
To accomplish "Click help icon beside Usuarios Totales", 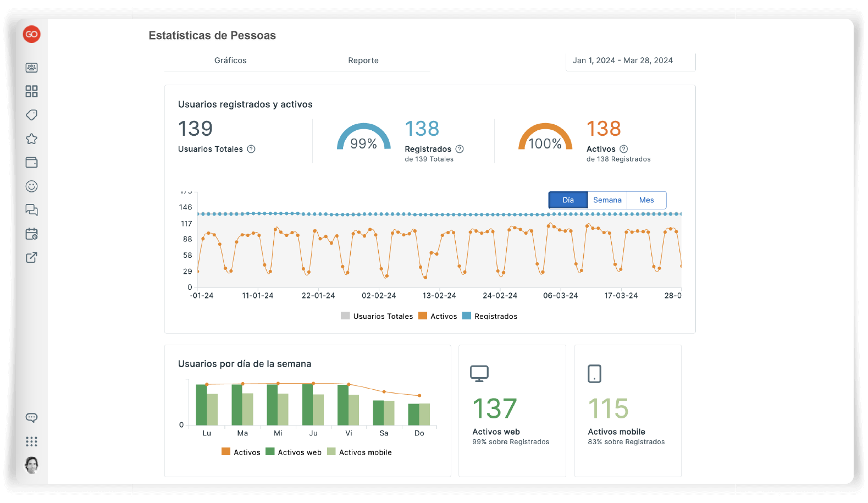I will 251,149.
